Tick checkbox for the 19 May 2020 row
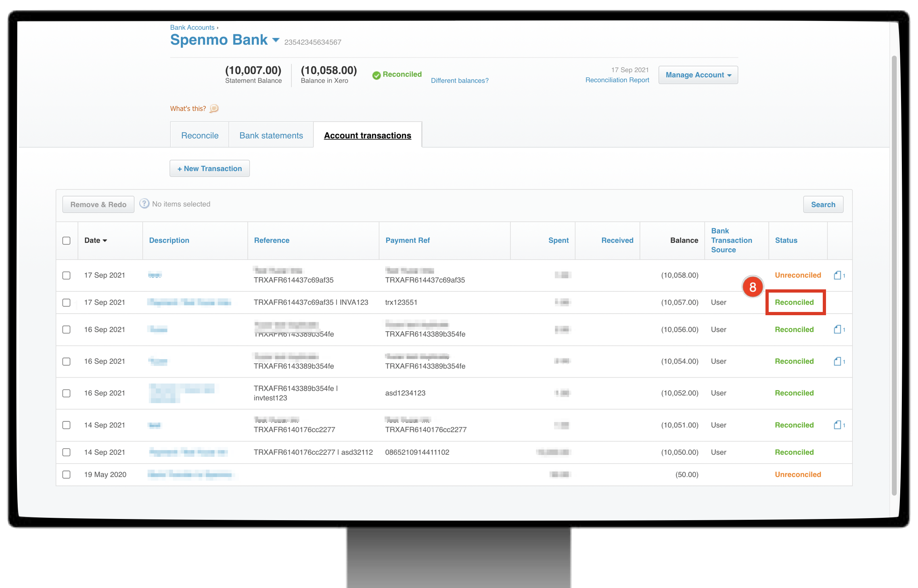This screenshot has height=588, width=918. [x=67, y=475]
